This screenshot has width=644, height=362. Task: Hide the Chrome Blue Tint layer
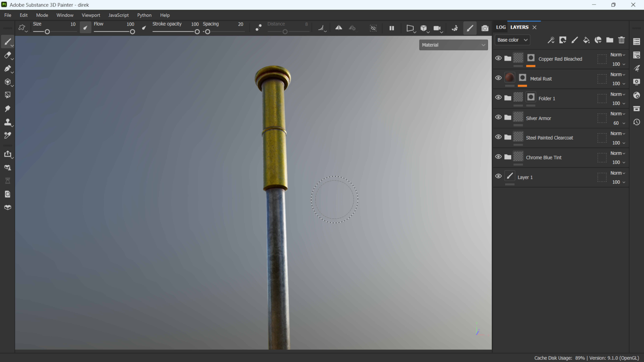[x=498, y=157]
